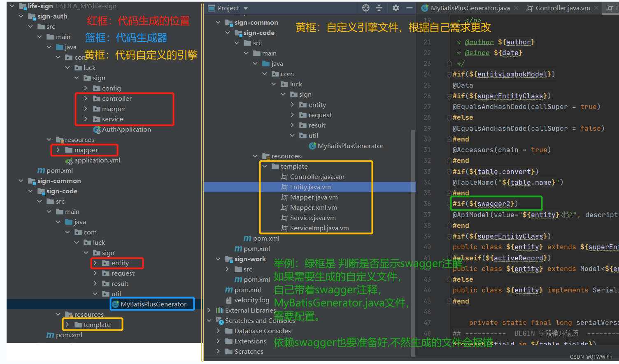Expand entity folder in left tree
Viewport: 619px width, 364px height.
pos(95,263)
